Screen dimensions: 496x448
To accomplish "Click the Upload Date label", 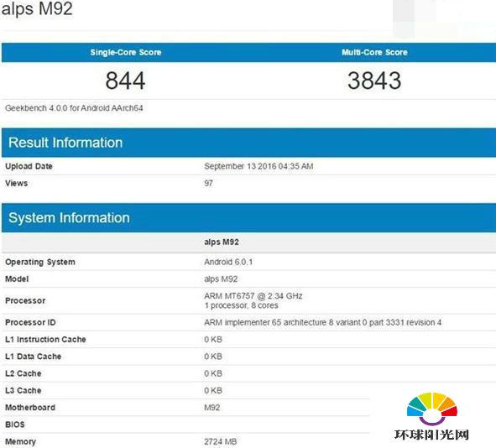I will [29, 166].
